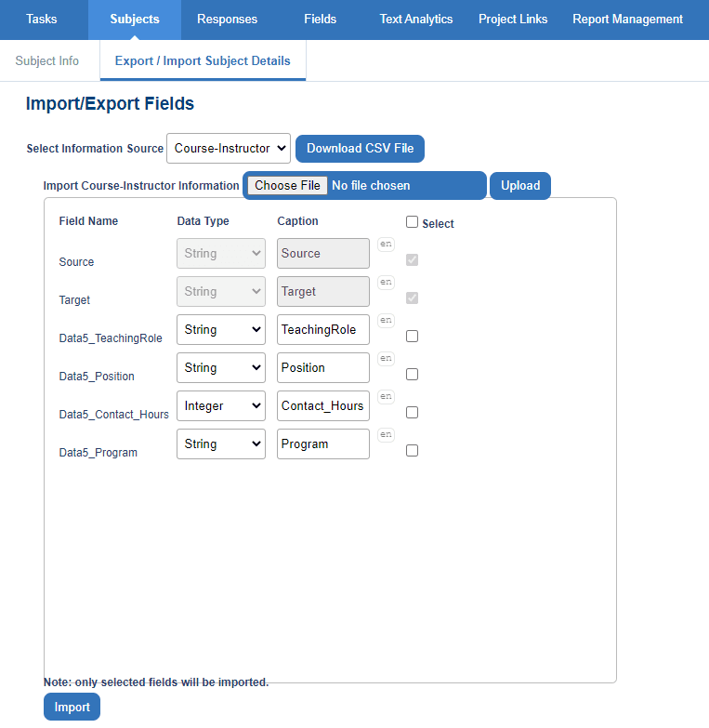Open the Integer Data Type dropdown for Data5_Contact_Hours
The image size is (709, 728).
(x=221, y=405)
